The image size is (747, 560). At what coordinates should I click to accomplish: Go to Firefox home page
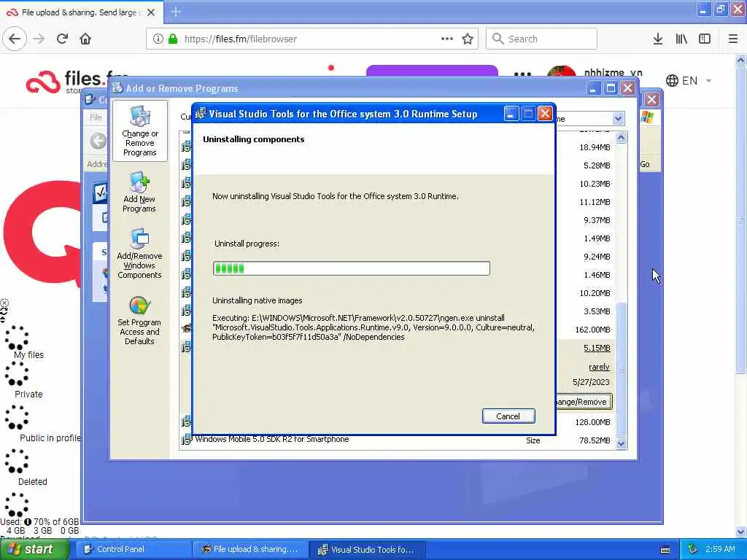85,39
